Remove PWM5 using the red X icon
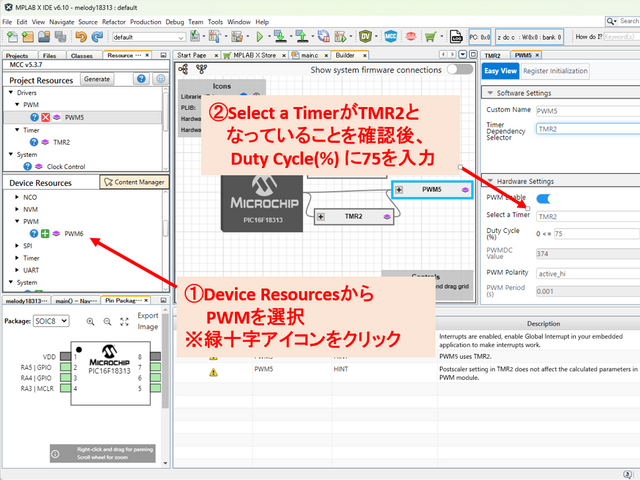640x480 pixels. (x=44, y=117)
